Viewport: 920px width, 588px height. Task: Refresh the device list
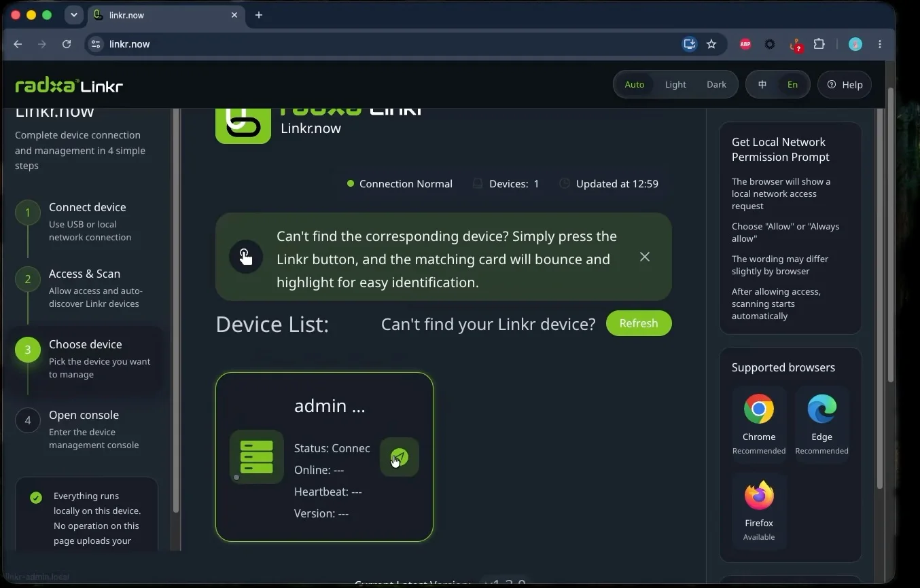(x=639, y=323)
